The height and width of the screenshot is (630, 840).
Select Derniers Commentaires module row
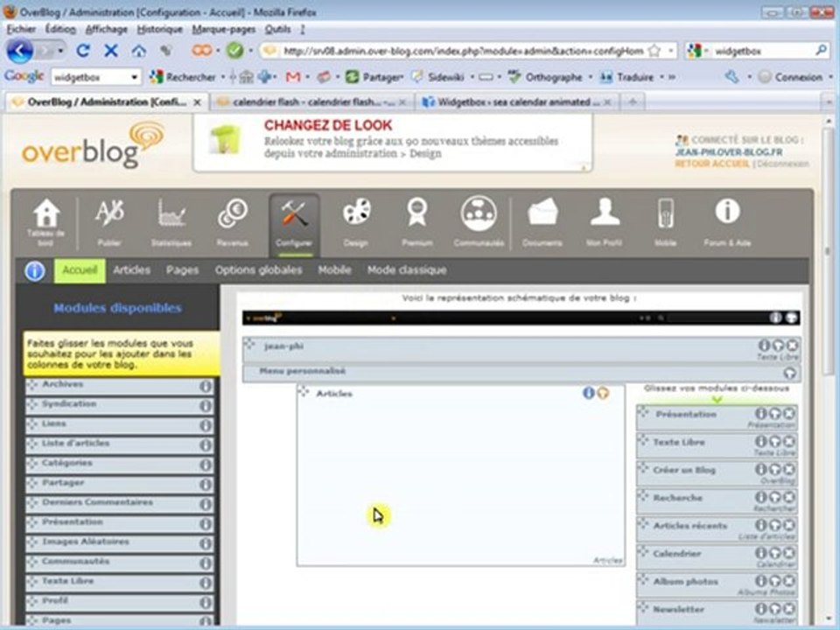(120, 504)
